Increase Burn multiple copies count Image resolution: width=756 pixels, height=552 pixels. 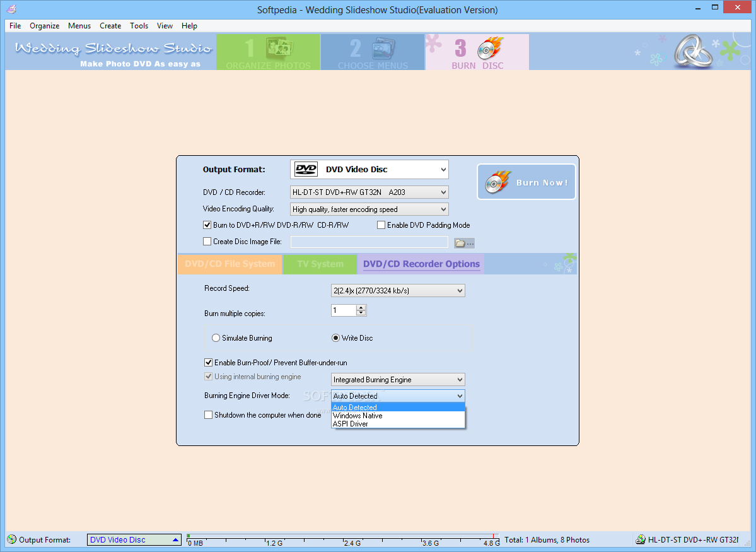pyautogui.click(x=361, y=307)
